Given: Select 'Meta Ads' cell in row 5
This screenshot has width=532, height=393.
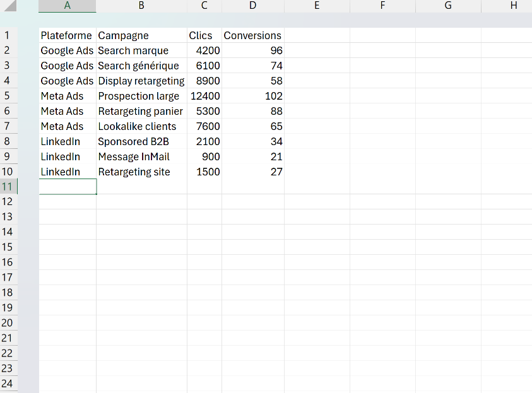Looking at the screenshot, I should (68, 96).
